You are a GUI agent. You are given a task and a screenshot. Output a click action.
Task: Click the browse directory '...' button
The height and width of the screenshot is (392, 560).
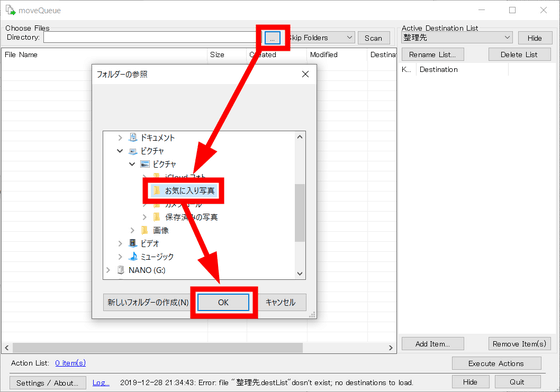tap(272, 38)
